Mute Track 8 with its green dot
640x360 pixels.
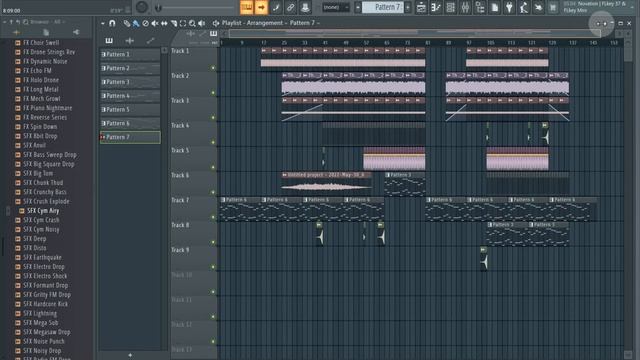point(213,242)
